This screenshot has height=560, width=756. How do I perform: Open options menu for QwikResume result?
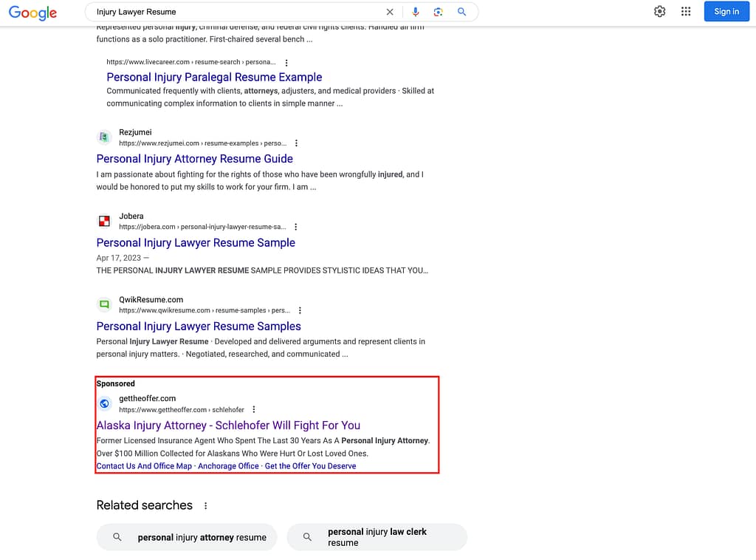[x=300, y=310]
